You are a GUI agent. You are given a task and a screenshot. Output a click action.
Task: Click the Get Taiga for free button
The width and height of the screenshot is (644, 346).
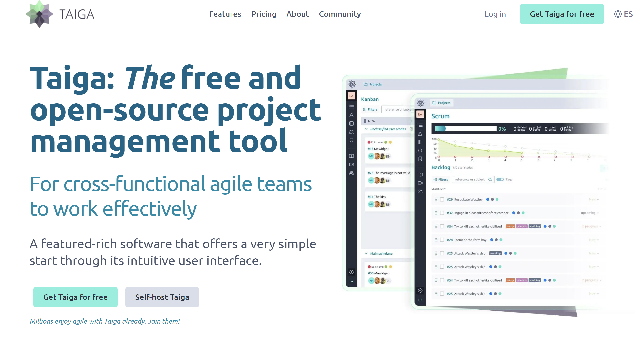coord(561,14)
